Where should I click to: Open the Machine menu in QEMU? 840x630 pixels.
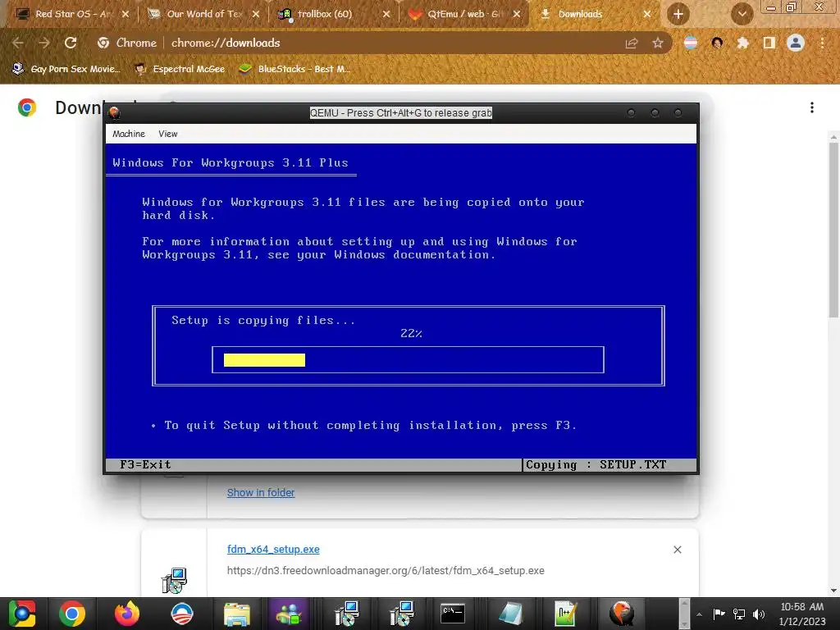click(129, 134)
